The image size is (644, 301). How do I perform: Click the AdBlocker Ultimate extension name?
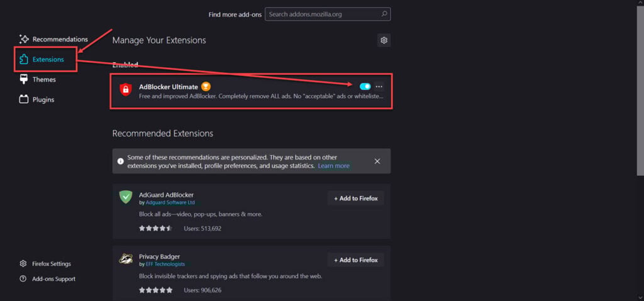pyautogui.click(x=169, y=87)
